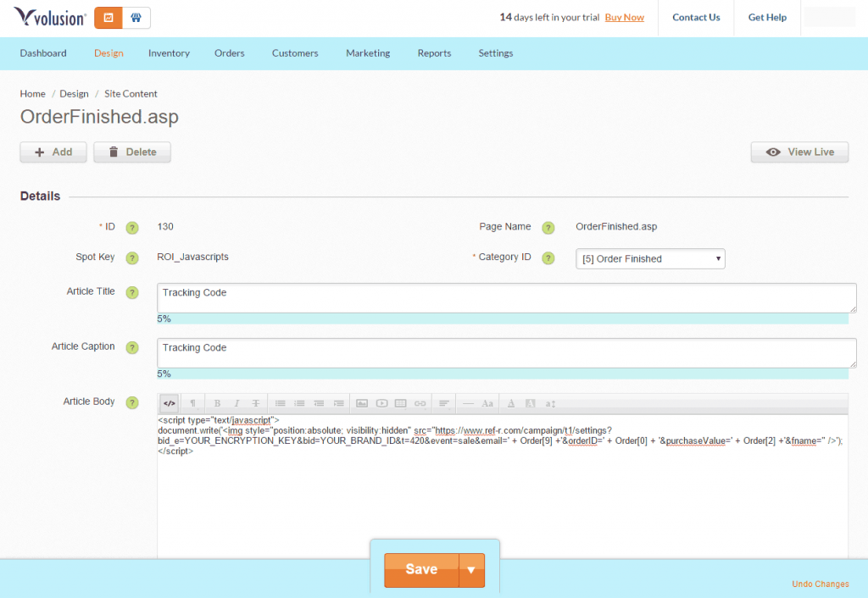This screenshot has height=598, width=868.
Task: Switch to the Marketing section
Action: [x=368, y=53]
